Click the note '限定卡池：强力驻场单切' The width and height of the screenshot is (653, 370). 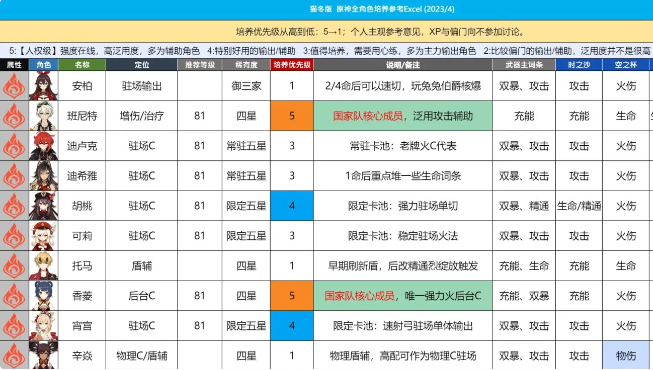pyautogui.click(x=403, y=206)
